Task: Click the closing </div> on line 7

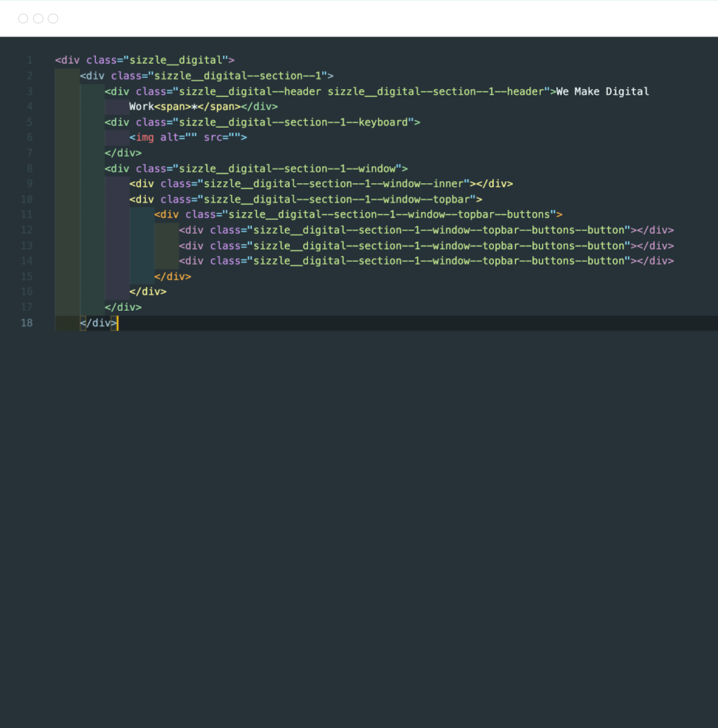Action: point(123,153)
